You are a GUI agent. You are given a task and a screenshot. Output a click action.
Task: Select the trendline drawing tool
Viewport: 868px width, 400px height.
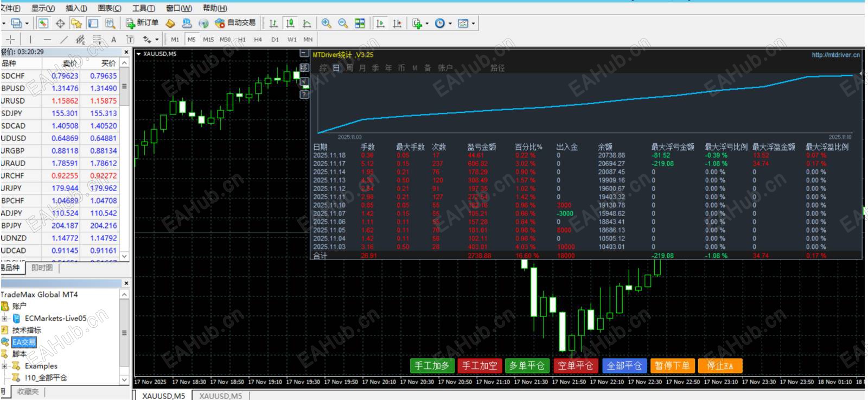(64, 39)
